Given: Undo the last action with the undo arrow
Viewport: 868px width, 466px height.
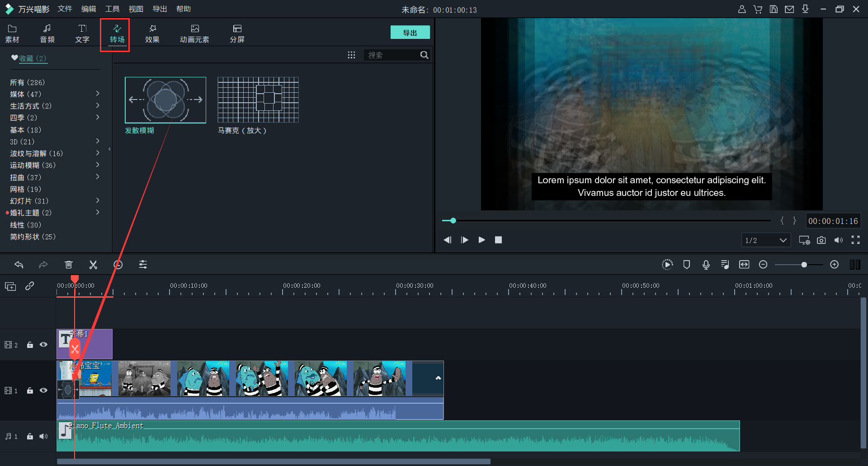Looking at the screenshot, I should point(19,265).
